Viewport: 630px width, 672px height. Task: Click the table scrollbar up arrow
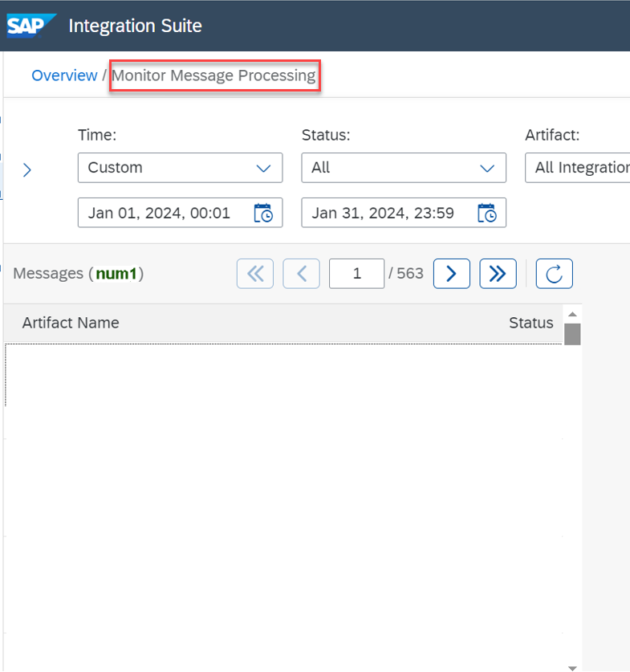tap(572, 314)
